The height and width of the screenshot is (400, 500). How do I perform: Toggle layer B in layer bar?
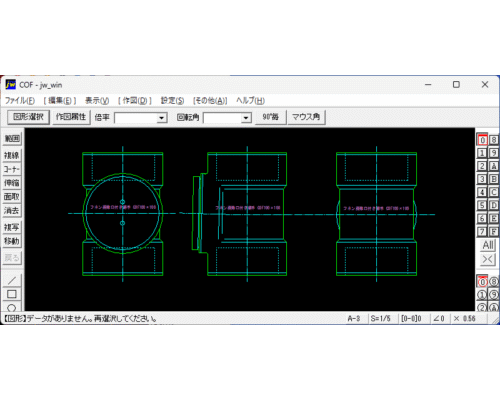pos(494,179)
